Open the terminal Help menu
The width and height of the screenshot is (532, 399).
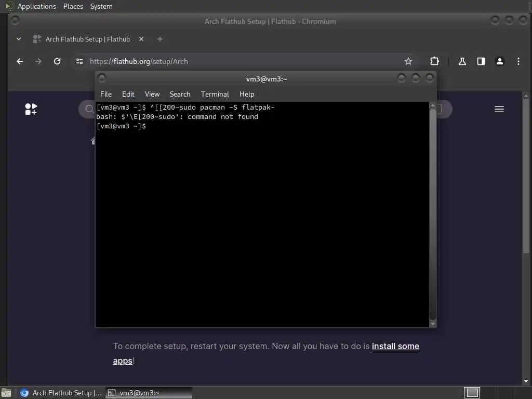click(247, 95)
